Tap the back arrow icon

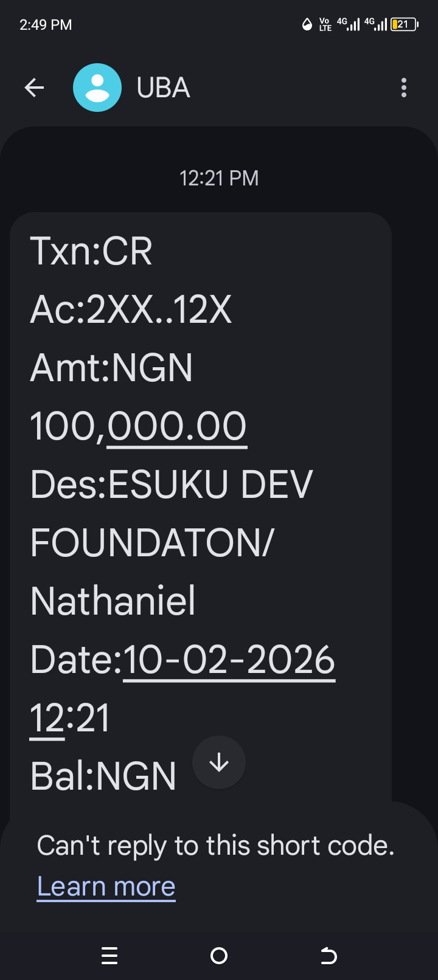pos(35,88)
